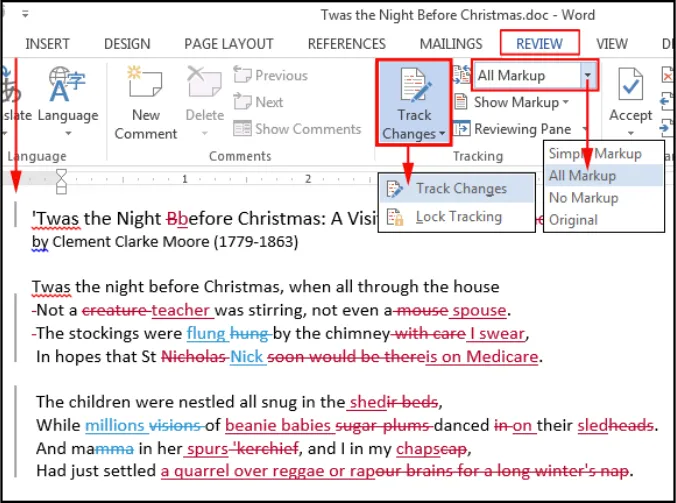The width and height of the screenshot is (676, 503).
Task: Toggle Show Comments
Action: point(297,128)
